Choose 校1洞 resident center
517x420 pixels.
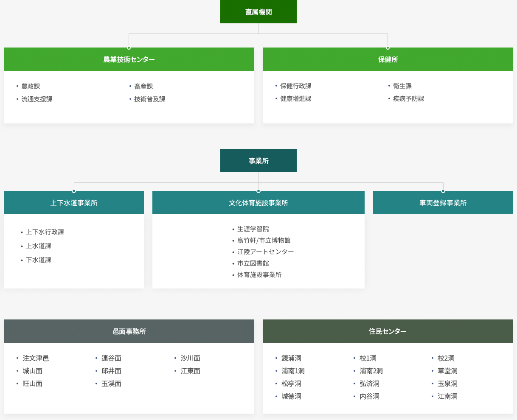pos(368,358)
